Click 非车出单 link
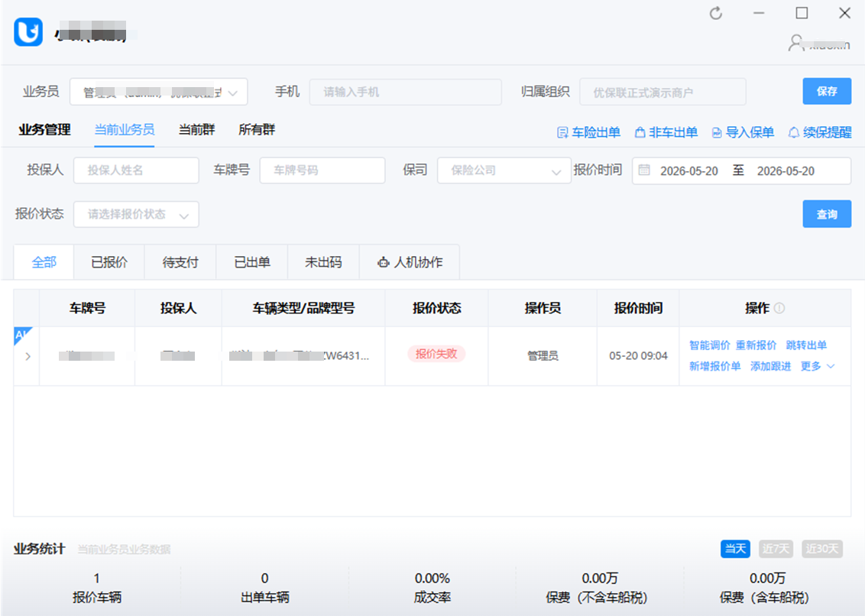This screenshot has height=616, width=865. point(666,132)
